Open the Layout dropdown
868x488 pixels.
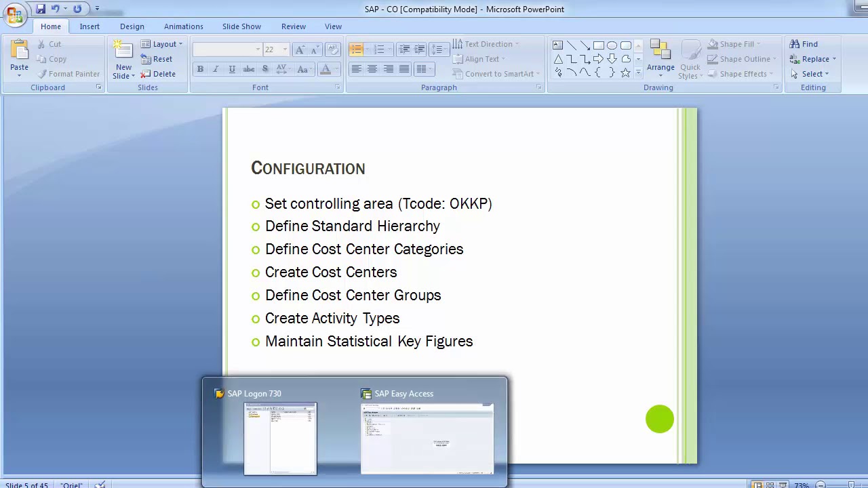coord(161,44)
